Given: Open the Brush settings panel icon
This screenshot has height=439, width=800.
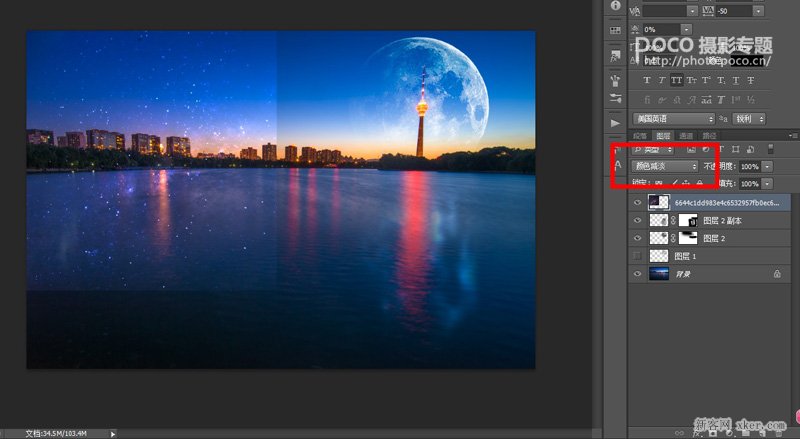Looking at the screenshot, I should [x=615, y=98].
